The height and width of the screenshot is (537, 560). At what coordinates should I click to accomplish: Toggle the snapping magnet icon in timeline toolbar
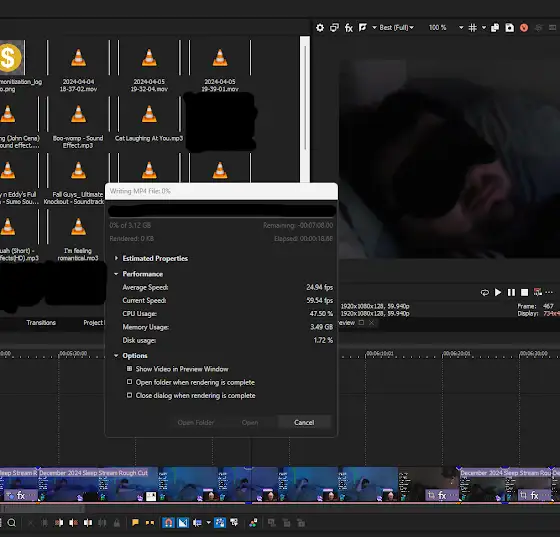point(168,523)
